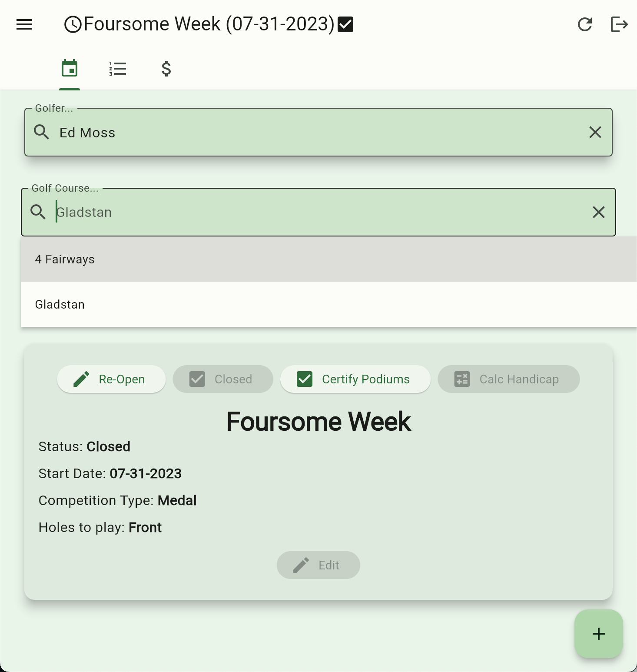Click the Golfer search magnifier icon
Viewport: 637px width, 672px height.
point(42,132)
